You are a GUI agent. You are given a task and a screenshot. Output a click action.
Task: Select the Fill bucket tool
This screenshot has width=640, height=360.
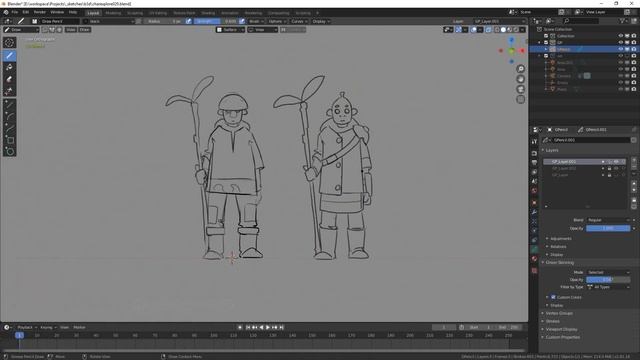click(9, 67)
